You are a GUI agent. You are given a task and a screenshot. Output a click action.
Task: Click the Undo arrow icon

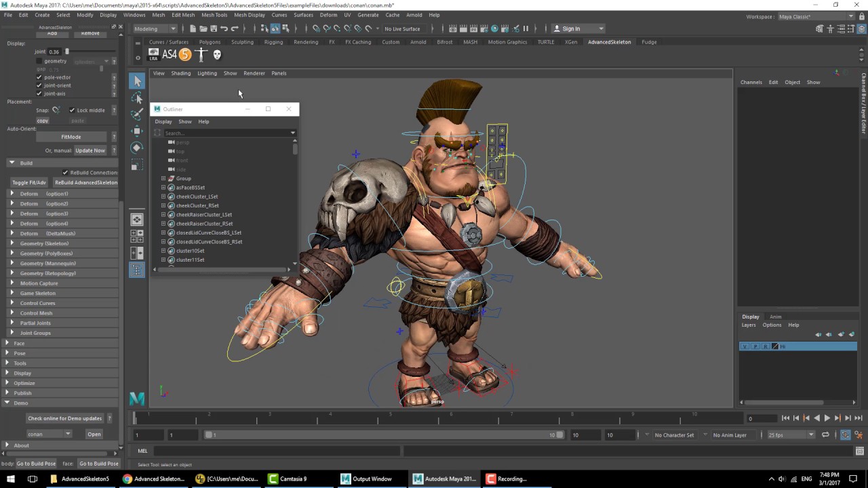click(224, 28)
